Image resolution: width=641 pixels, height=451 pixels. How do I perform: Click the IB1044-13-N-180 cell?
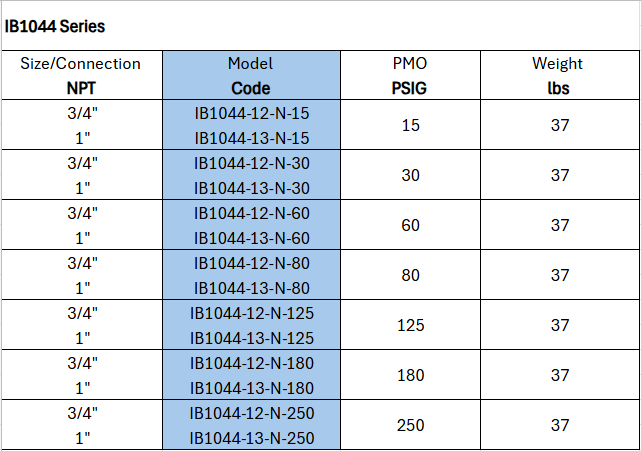tap(251, 387)
